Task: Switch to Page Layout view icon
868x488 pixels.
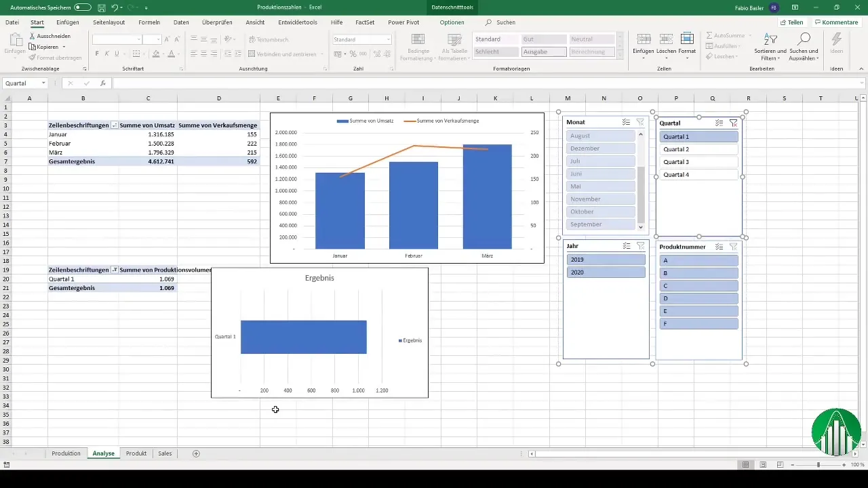Action: coord(763,464)
